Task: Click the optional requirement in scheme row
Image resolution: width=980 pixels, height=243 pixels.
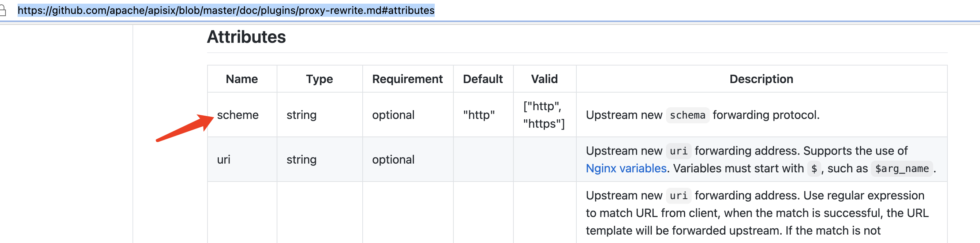Action: (393, 115)
